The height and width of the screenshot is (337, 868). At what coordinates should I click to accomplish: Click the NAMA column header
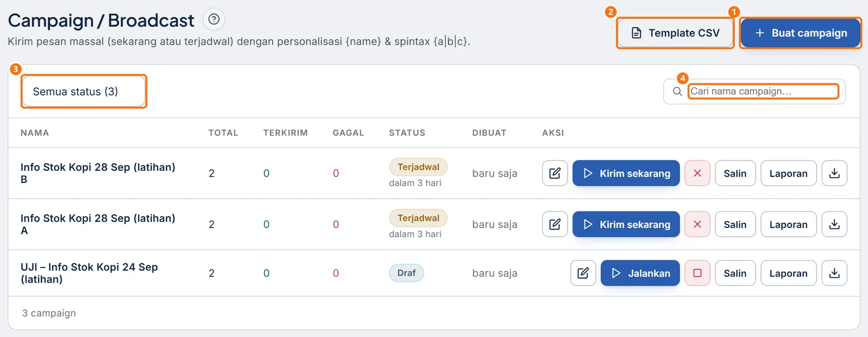point(35,133)
